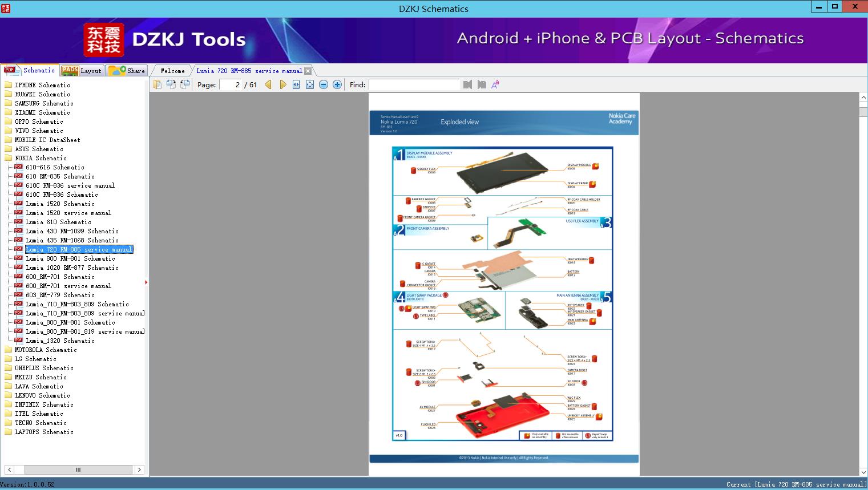Open Lumia_800_RM-801 Schematic file
This screenshot has width=868, height=490.
(x=71, y=322)
